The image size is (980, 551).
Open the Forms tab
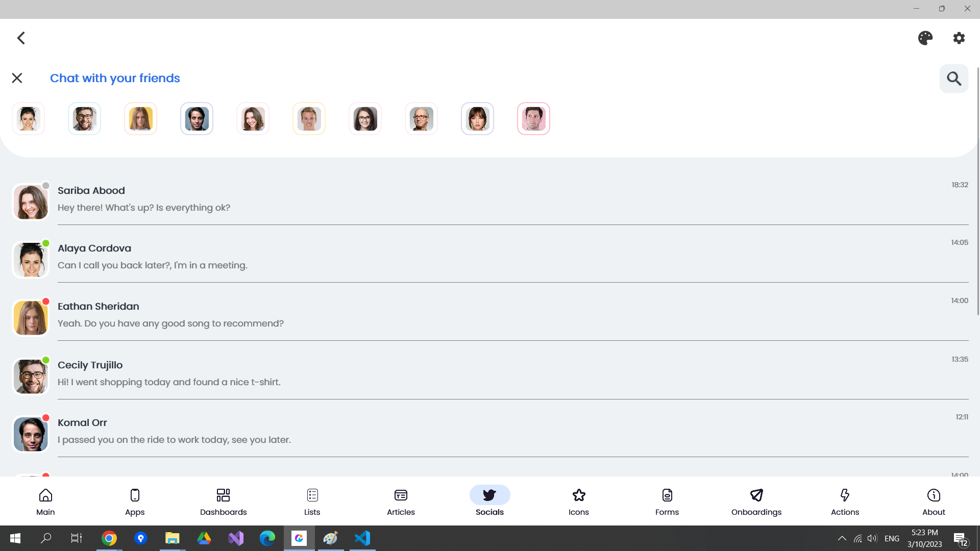pos(667,500)
